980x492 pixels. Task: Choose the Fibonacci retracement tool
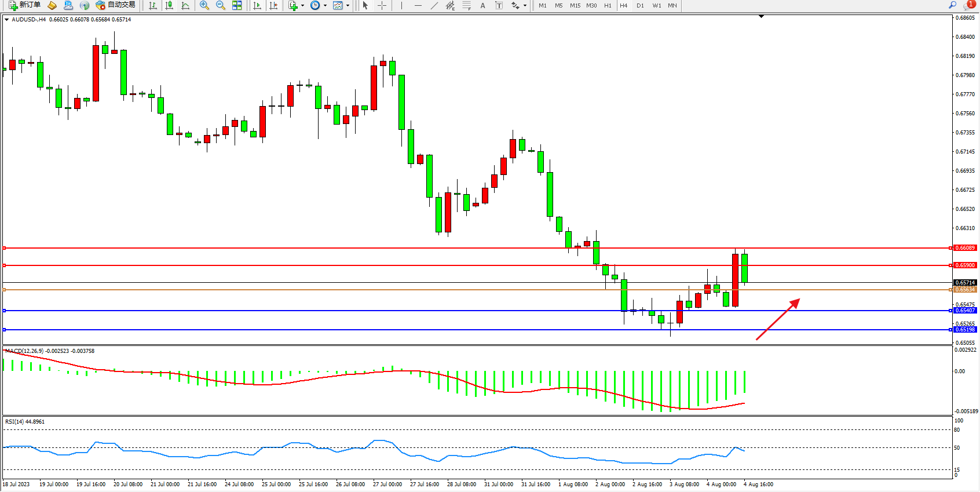click(x=467, y=5)
